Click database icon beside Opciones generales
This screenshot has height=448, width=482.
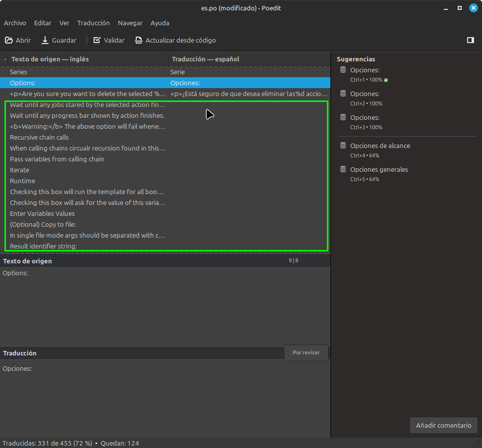[343, 169]
